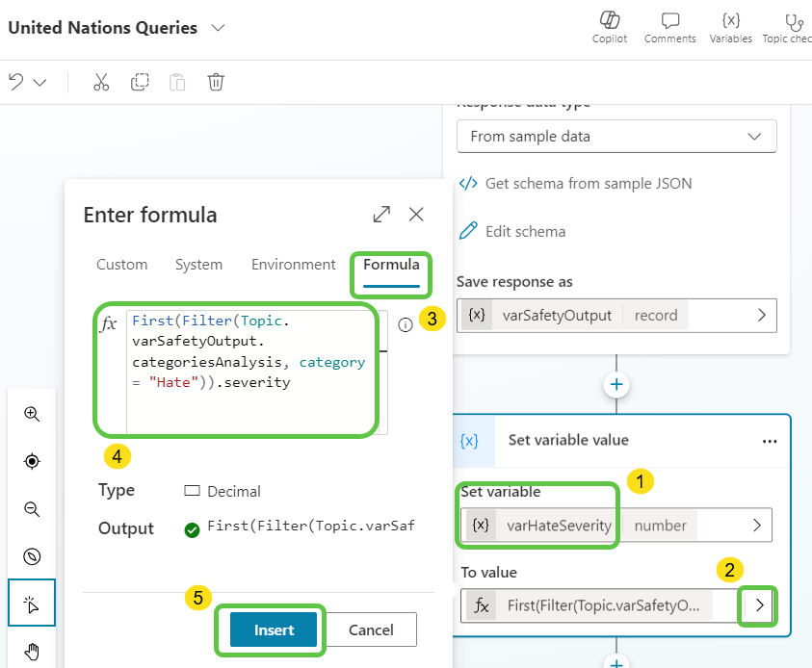Open the United Nations Queries topic dropdown
This screenshot has height=668, width=812.
coord(218,28)
